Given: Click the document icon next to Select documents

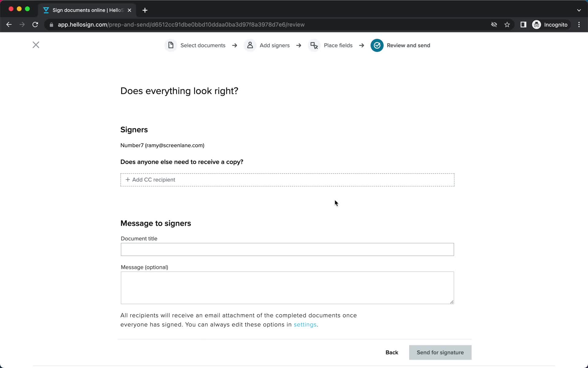Looking at the screenshot, I should (x=171, y=45).
